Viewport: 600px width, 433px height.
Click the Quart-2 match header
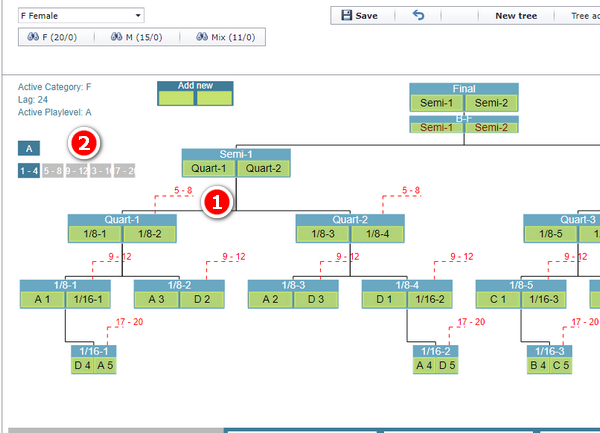[x=350, y=220]
